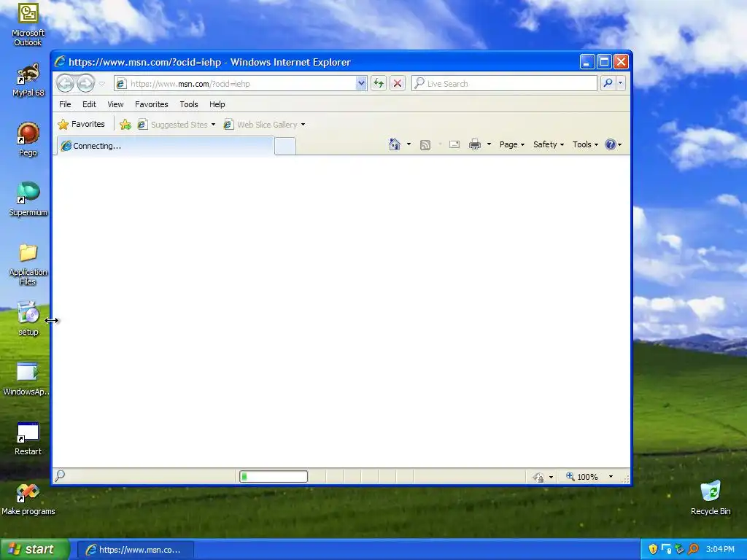Select the Supermium desktop icon

(x=28, y=199)
